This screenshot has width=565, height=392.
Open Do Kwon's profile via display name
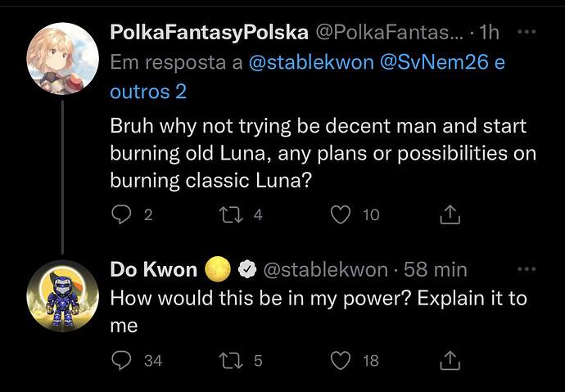coord(154,270)
